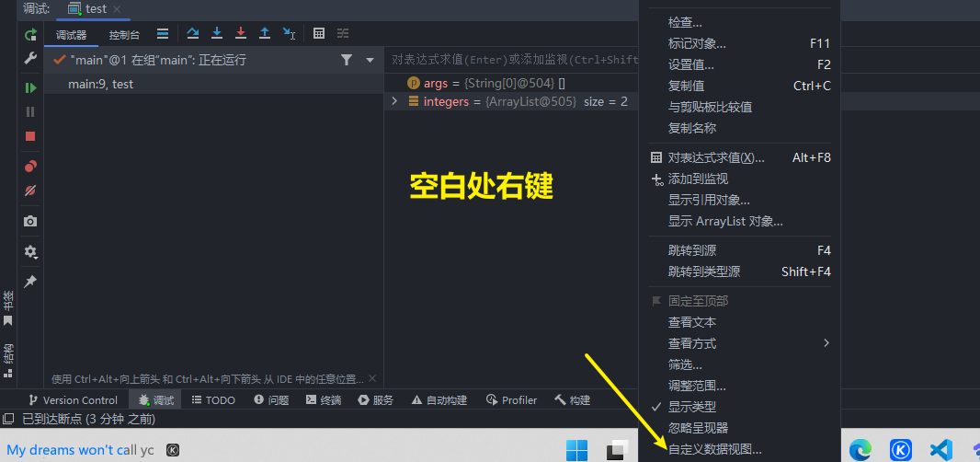Select 自定义数据视图... from context menu
980x462 pixels.
click(x=714, y=449)
